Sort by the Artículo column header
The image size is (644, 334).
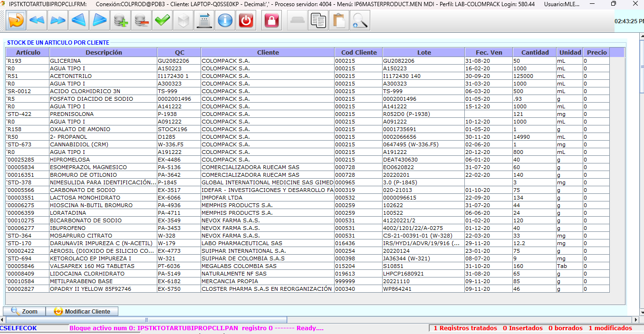(x=28, y=52)
